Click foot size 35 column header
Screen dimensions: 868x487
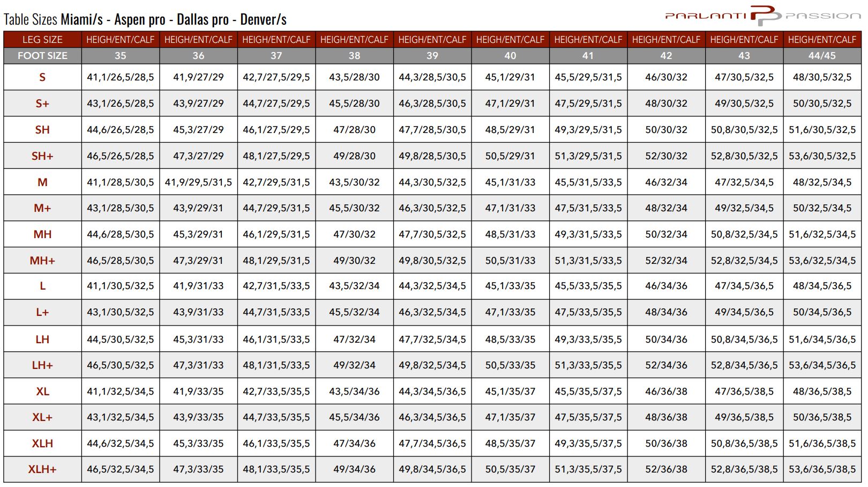coord(121,55)
